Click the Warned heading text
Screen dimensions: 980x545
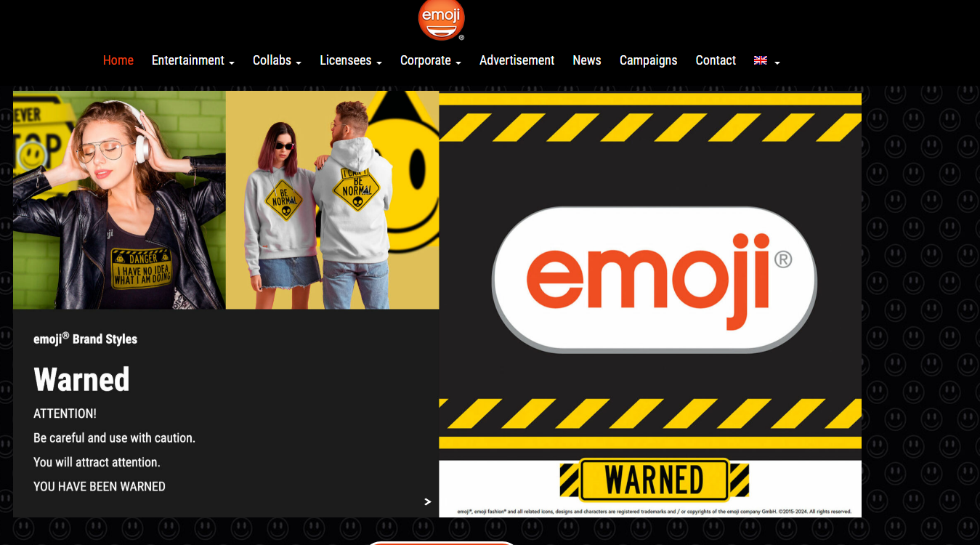[x=81, y=379]
